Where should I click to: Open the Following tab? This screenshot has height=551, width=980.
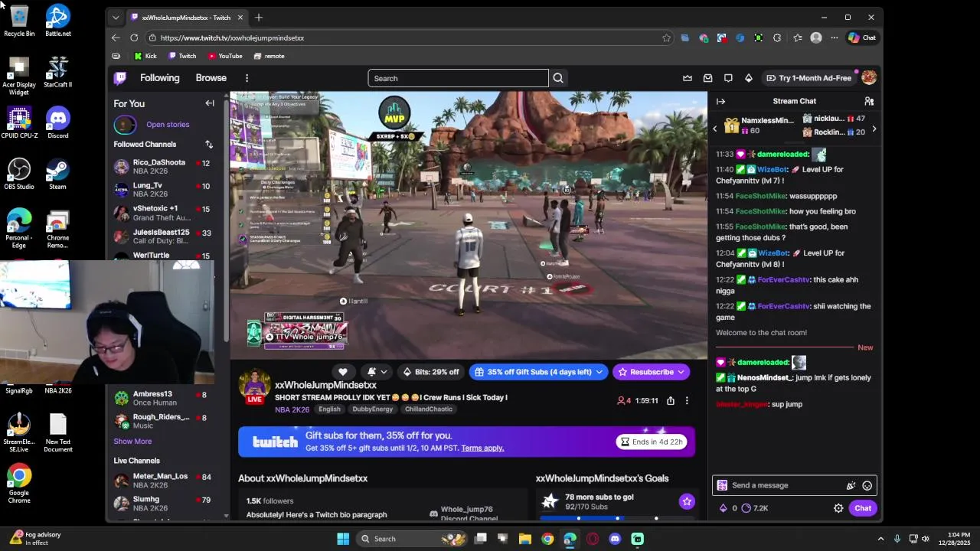point(159,78)
